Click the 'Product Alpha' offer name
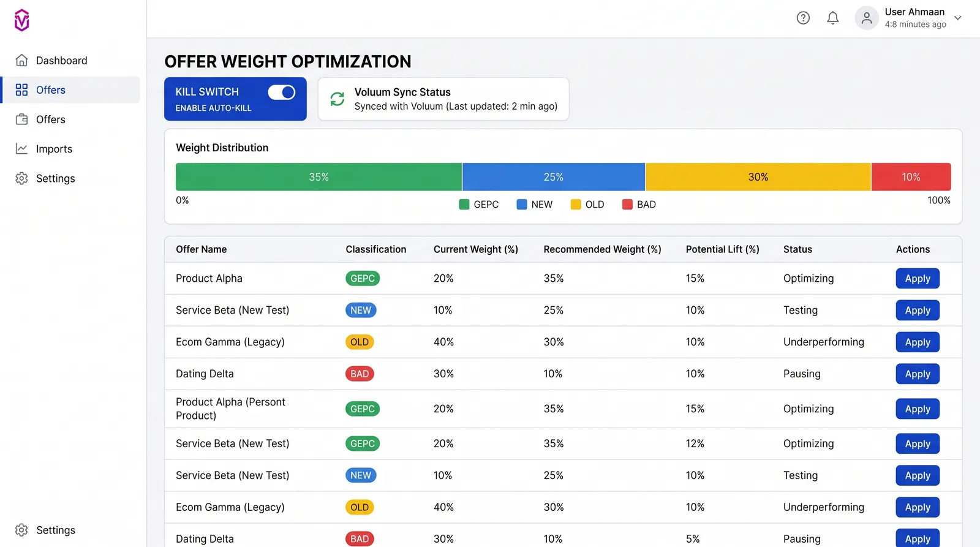The width and height of the screenshot is (980, 547). [x=209, y=278]
